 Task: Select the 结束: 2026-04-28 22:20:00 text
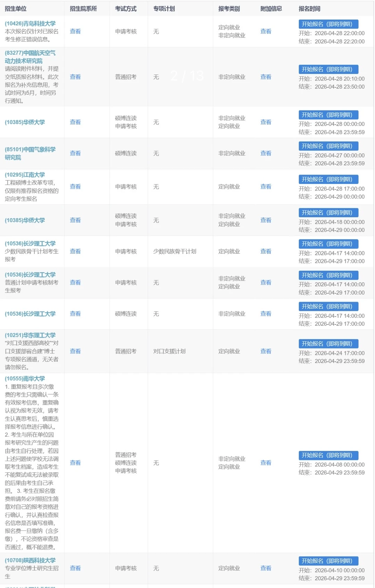(x=332, y=41)
